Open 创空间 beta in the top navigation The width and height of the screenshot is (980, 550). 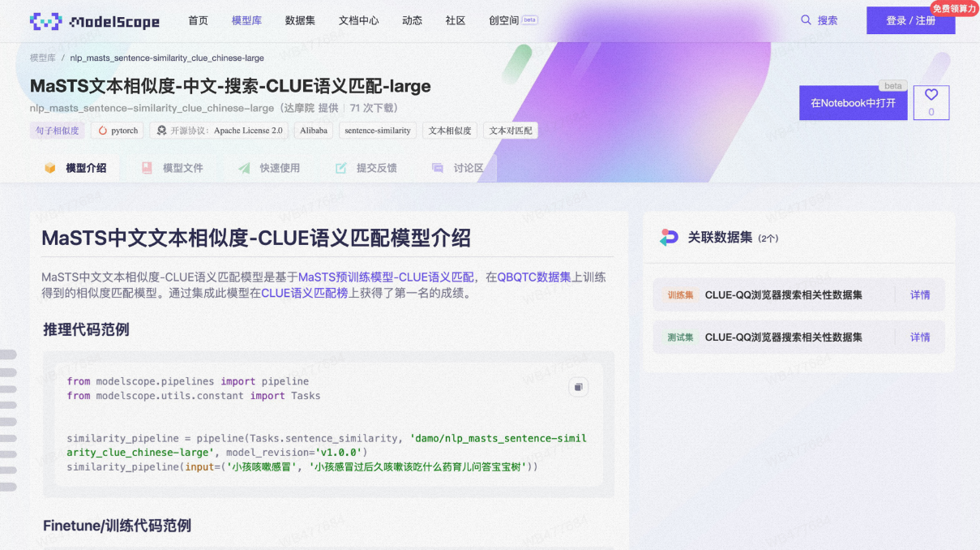tap(513, 20)
